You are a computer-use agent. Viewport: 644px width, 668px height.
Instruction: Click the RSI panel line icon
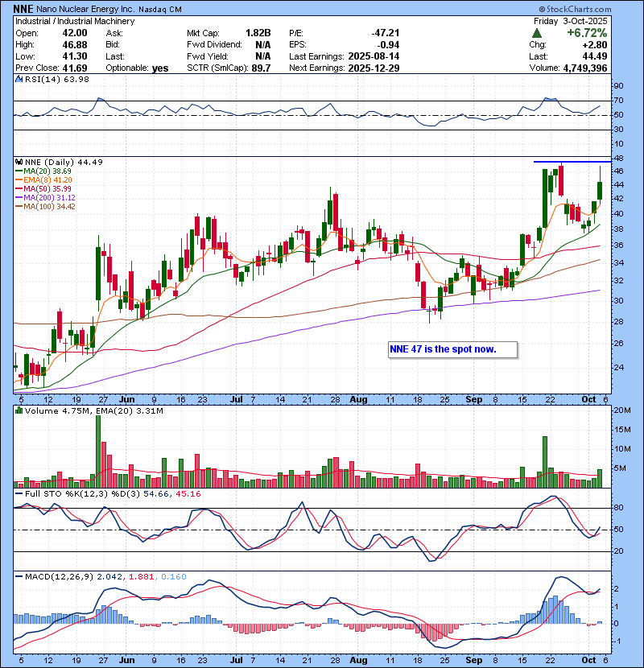coord(19,79)
